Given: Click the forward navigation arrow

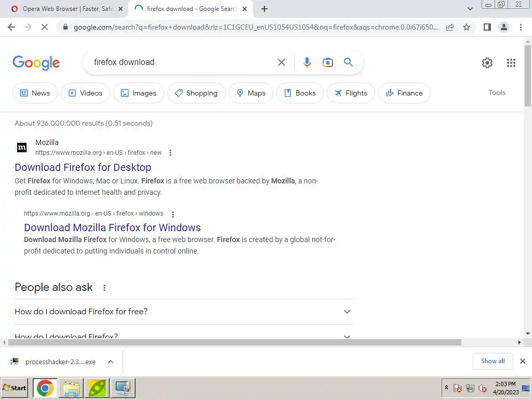Looking at the screenshot, I should [x=28, y=27].
